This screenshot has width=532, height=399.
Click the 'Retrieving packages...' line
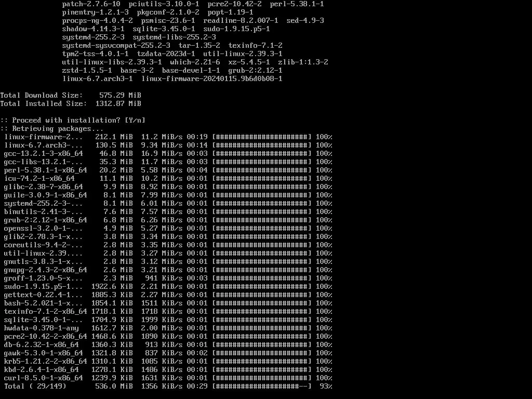click(51, 129)
